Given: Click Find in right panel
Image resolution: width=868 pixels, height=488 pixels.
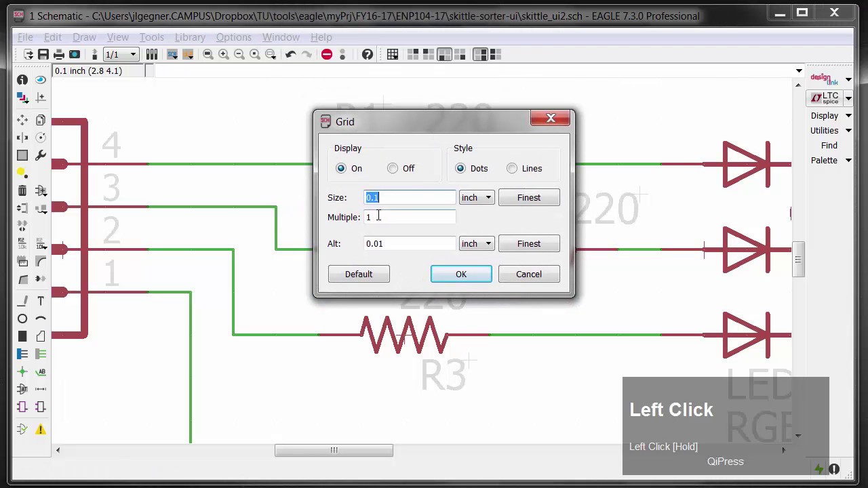Looking at the screenshot, I should [x=829, y=146].
